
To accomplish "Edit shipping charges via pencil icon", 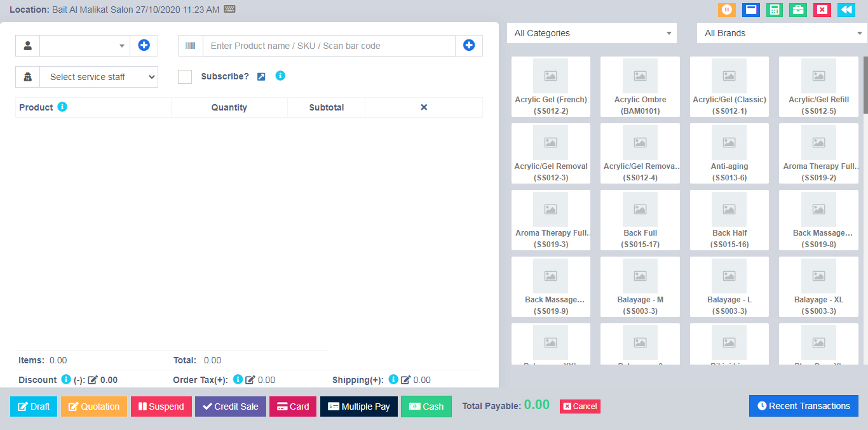I will click(x=405, y=380).
